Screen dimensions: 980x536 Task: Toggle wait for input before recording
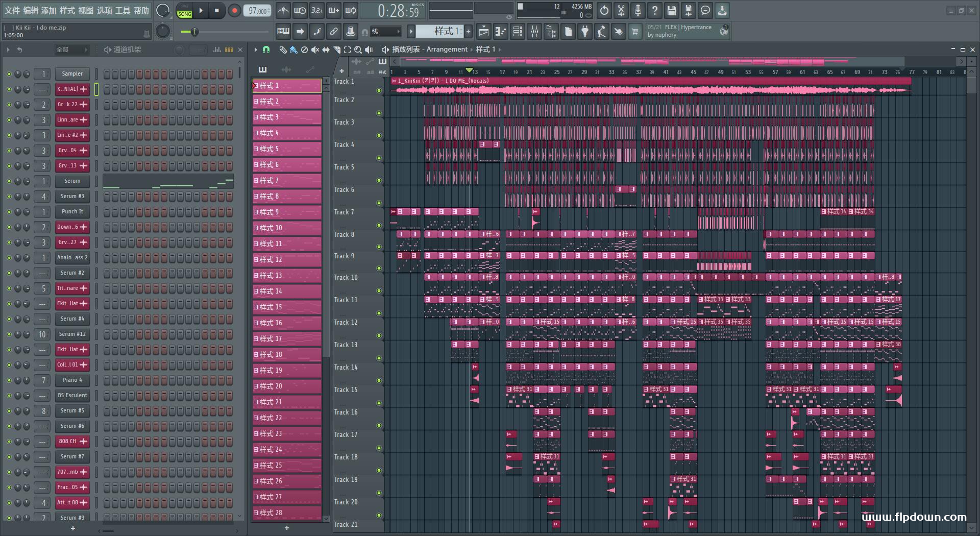click(x=300, y=10)
